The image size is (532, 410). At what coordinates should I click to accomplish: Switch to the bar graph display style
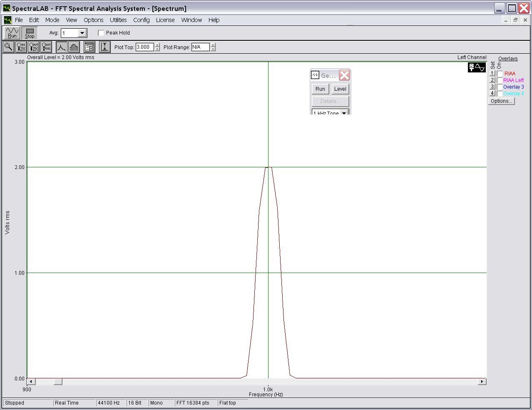click(74, 47)
